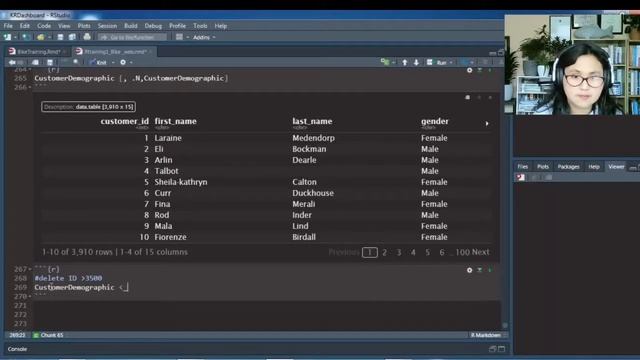Viewport: 640px width, 360px height.
Task: Open chunk options gear for line 267 chunk
Action: click(x=469, y=270)
